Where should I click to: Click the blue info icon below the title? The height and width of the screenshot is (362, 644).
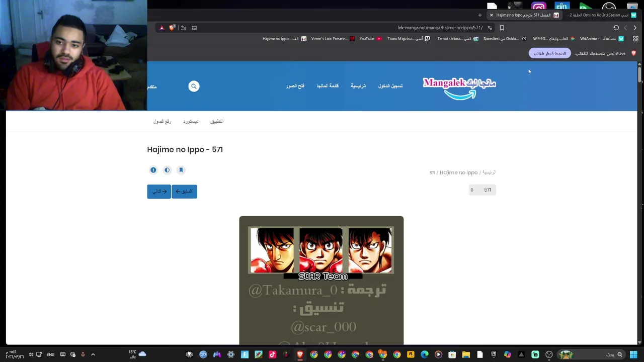153,170
